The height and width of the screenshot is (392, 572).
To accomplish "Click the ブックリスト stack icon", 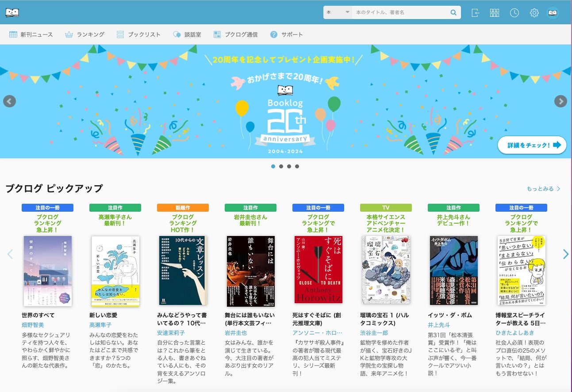I will tap(120, 34).
